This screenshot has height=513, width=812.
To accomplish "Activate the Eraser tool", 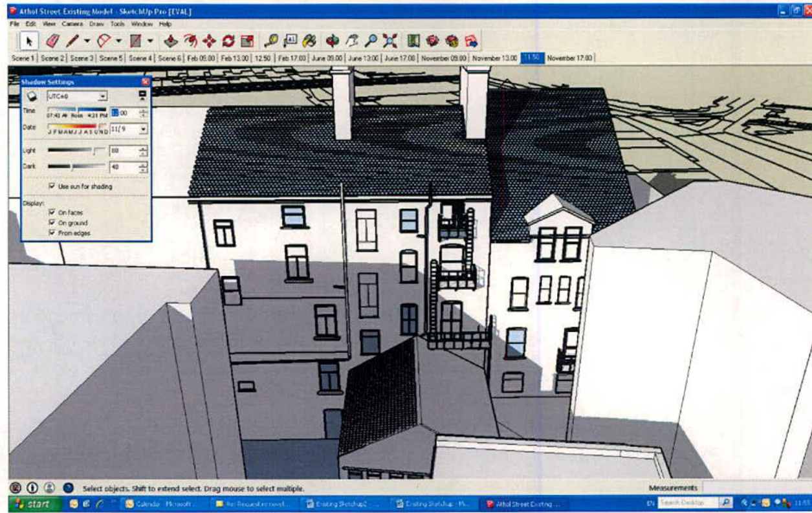I will (x=51, y=41).
